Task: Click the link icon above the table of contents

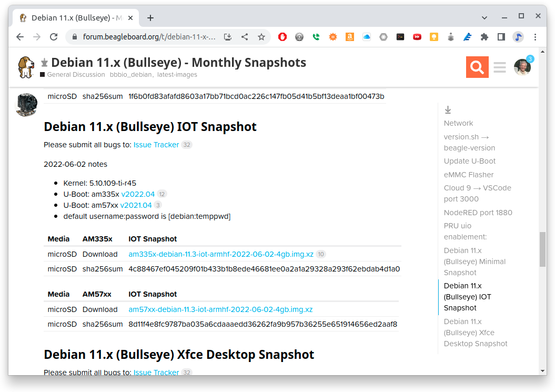Action: [x=448, y=109]
